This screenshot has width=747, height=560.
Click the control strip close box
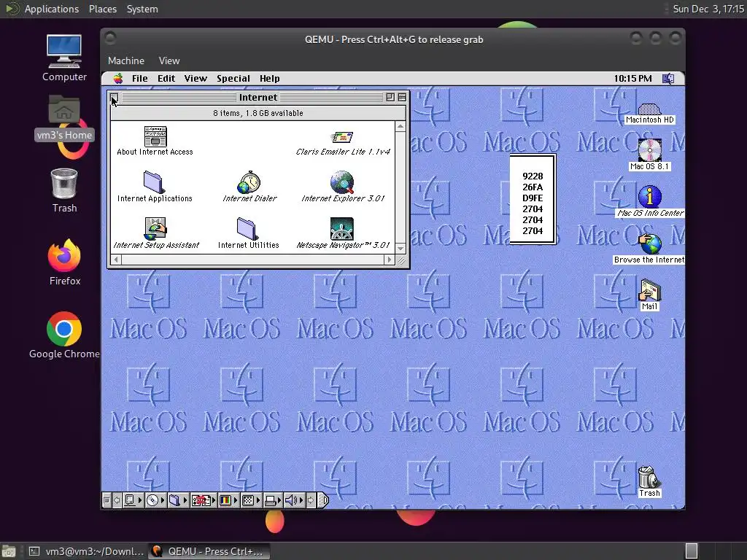pos(107,500)
